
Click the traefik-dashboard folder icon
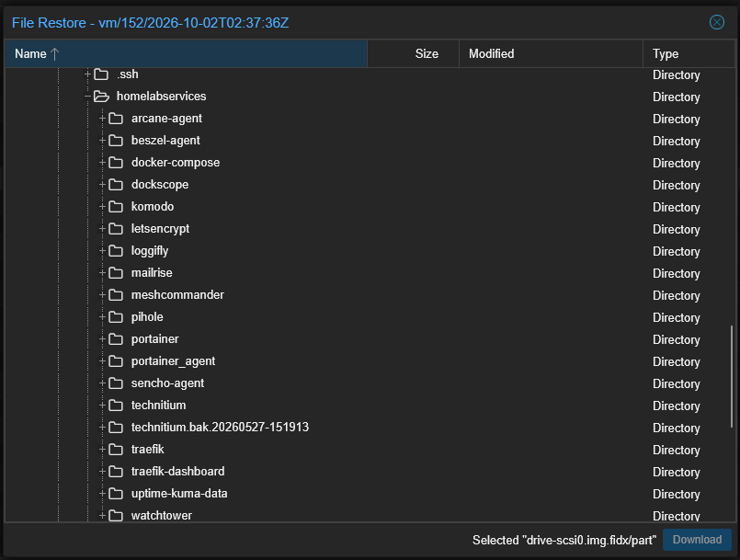click(x=116, y=471)
